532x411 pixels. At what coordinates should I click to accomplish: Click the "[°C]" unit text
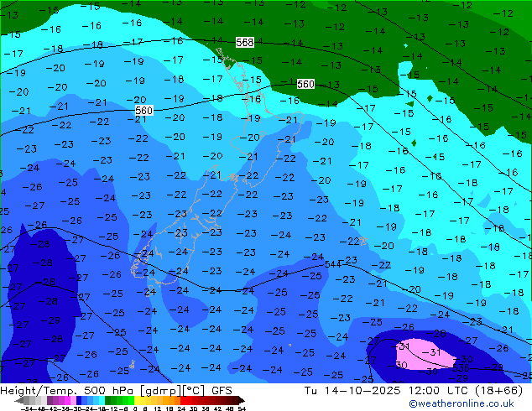pos(194,391)
